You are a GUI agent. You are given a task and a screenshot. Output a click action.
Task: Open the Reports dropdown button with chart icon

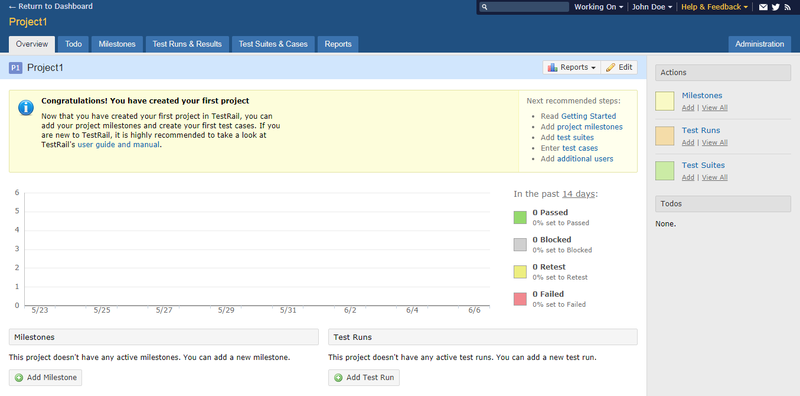click(x=571, y=67)
